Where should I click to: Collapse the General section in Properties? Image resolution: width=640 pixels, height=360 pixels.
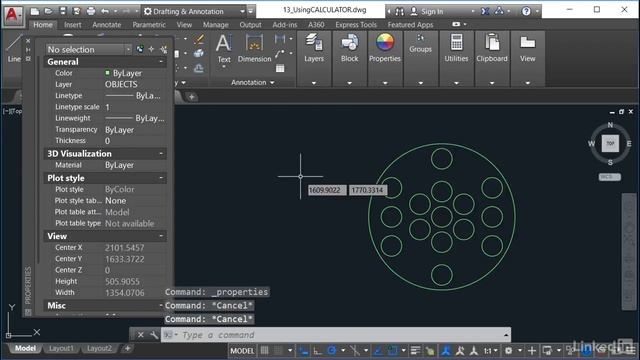click(x=161, y=62)
